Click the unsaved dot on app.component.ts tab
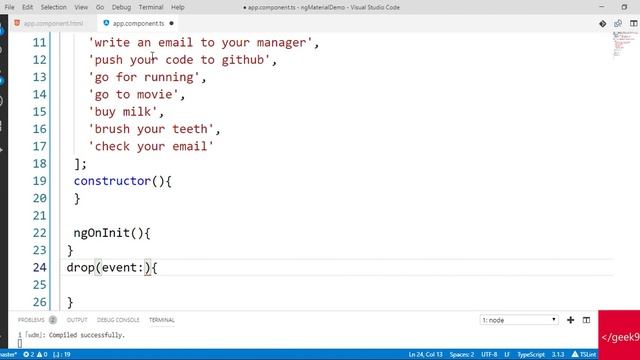640x360 pixels. pos(171,23)
